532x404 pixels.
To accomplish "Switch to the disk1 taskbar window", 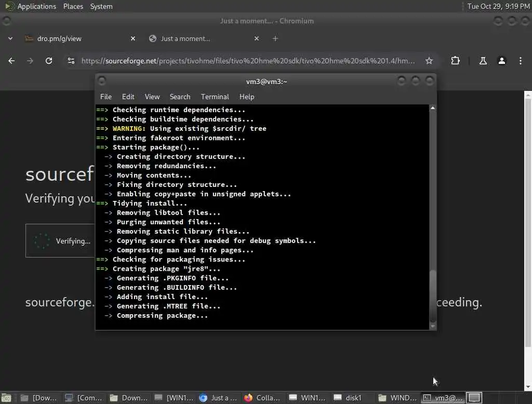I will coord(352,398).
